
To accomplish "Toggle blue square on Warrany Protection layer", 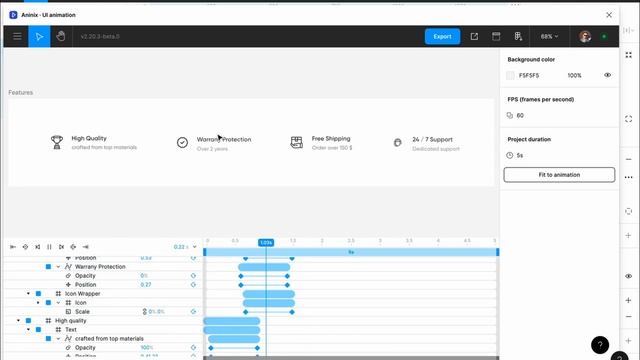I will coord(48,267).
